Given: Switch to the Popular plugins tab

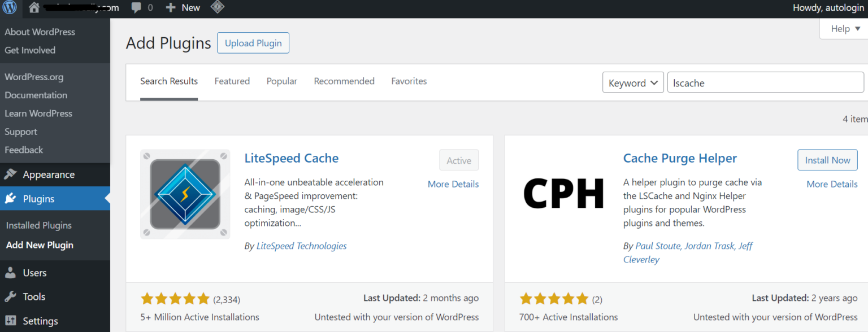Looking at the screenshot, I should (x=281, y=81).
